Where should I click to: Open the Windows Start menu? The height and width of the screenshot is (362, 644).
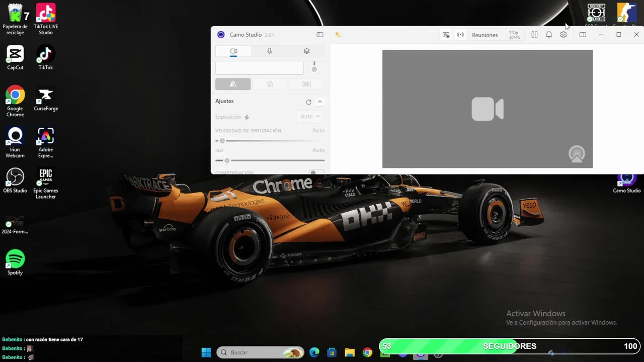[206, 352]
